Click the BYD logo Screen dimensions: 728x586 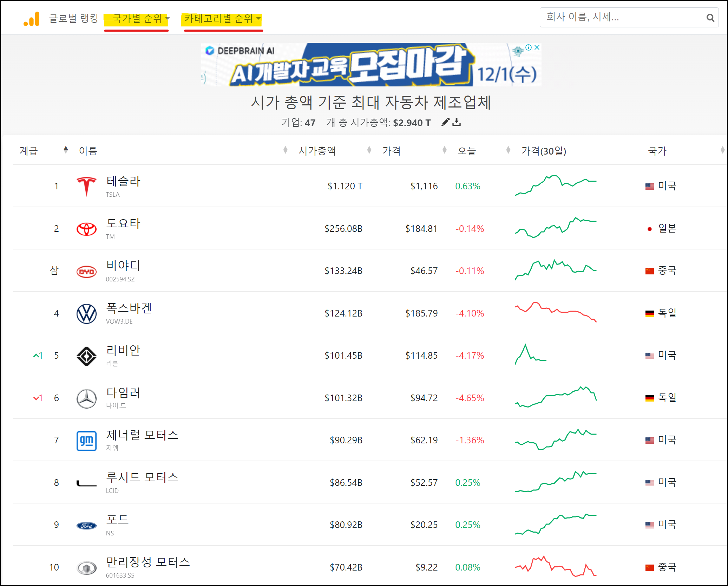(86, 272)
